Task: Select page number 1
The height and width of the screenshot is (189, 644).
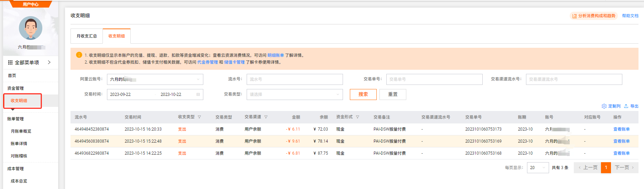Action: click(x=606, y=168)
